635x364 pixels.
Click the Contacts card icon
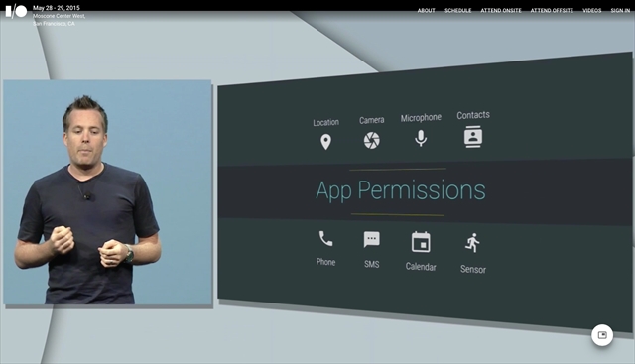coord(473,137)
